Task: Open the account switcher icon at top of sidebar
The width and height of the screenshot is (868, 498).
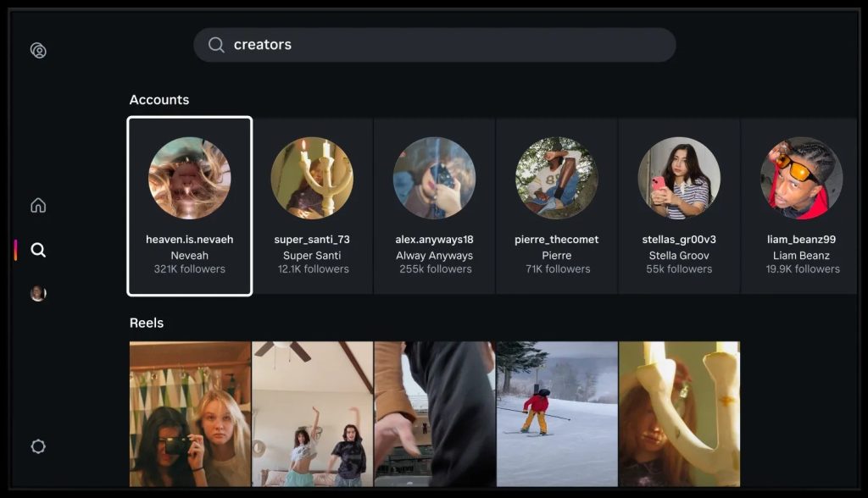Action: tap(38, 51)
